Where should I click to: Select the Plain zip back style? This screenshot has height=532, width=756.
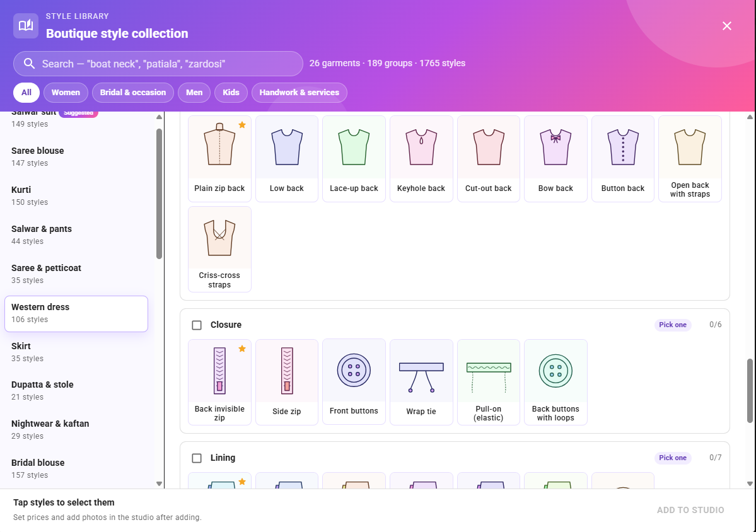[x=219, y=159]
